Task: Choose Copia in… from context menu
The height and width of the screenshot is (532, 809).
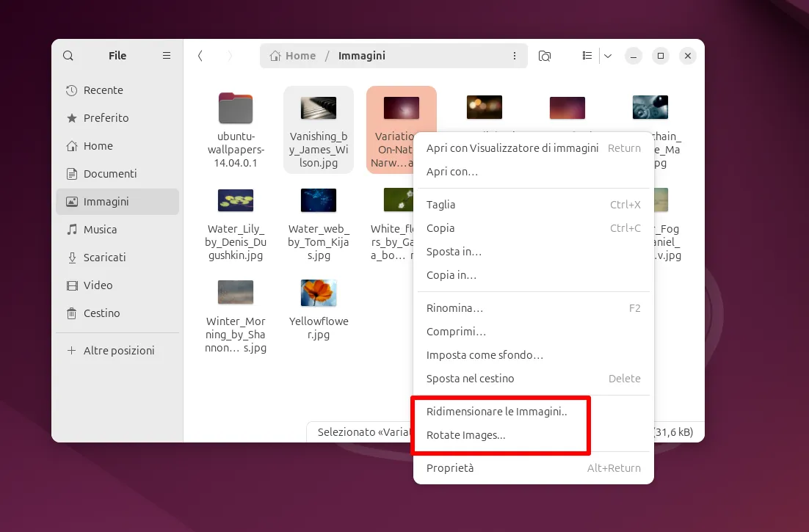Action: [x=534, y=275]
